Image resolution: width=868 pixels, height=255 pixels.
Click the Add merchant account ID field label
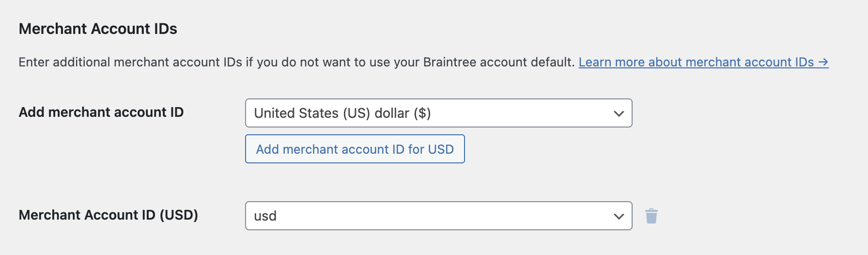pos(101,112)
